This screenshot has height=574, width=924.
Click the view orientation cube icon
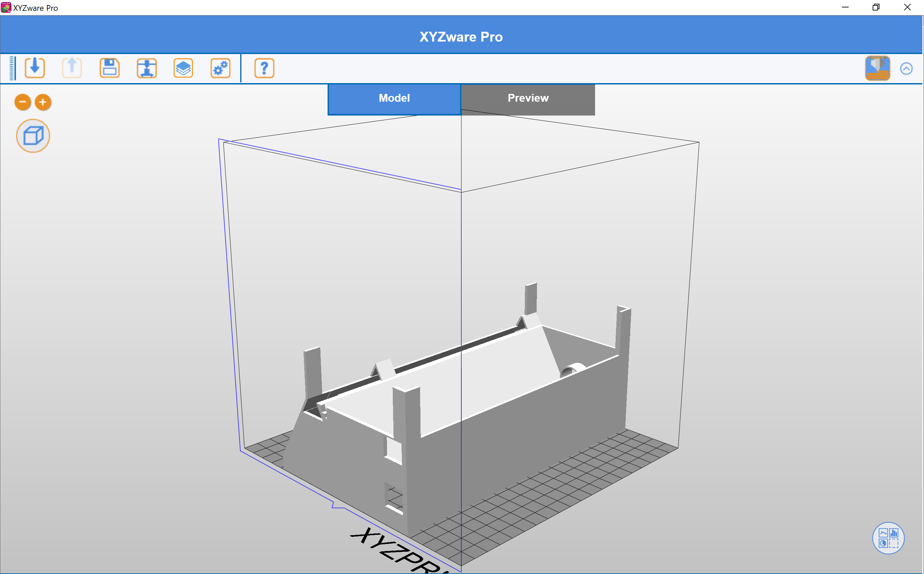(33, 135)
